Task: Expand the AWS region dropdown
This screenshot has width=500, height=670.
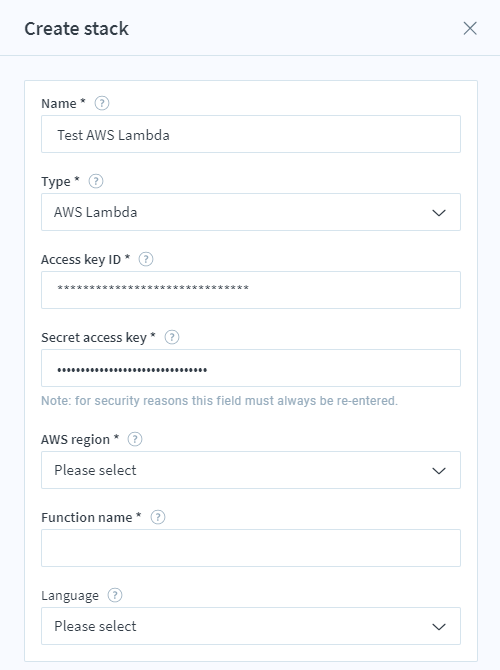Action: [251, 470]
